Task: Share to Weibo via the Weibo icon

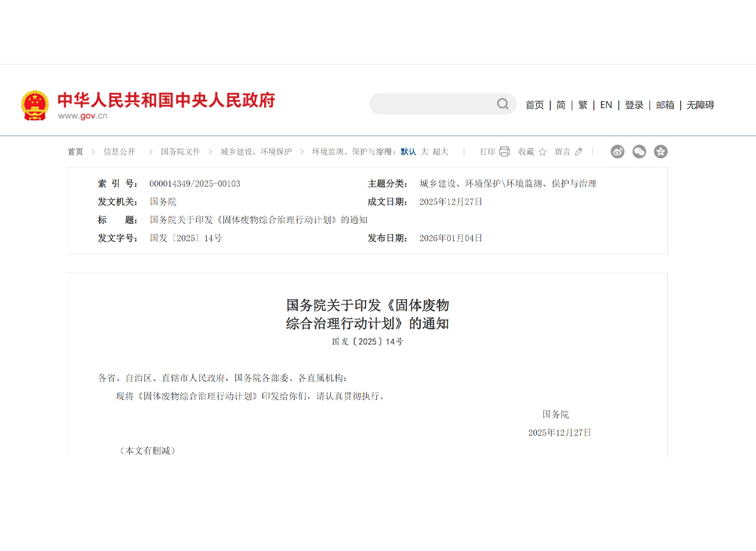Action: coord(617,152)
